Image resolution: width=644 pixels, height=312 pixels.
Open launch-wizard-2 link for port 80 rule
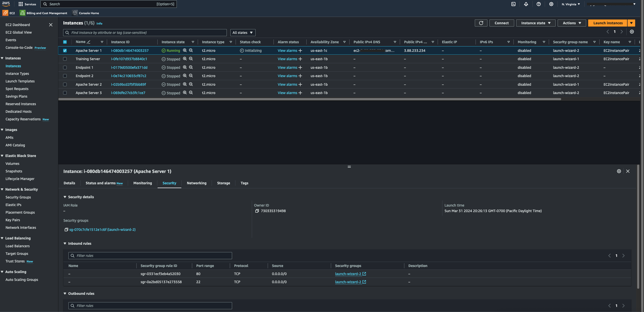click(x=350, y=274)
